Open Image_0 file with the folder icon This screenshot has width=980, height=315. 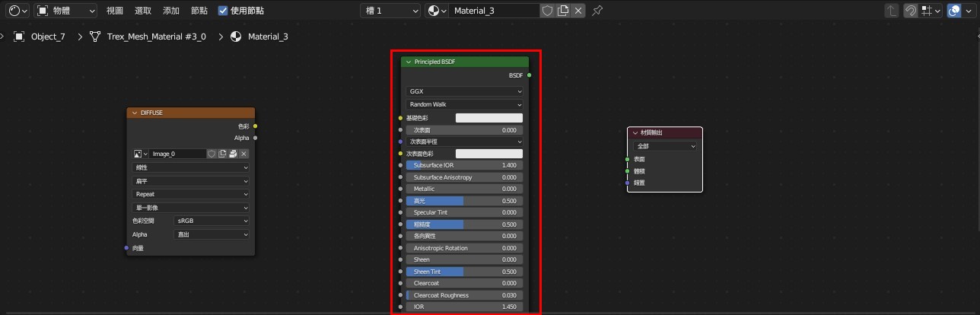[233, 154]
